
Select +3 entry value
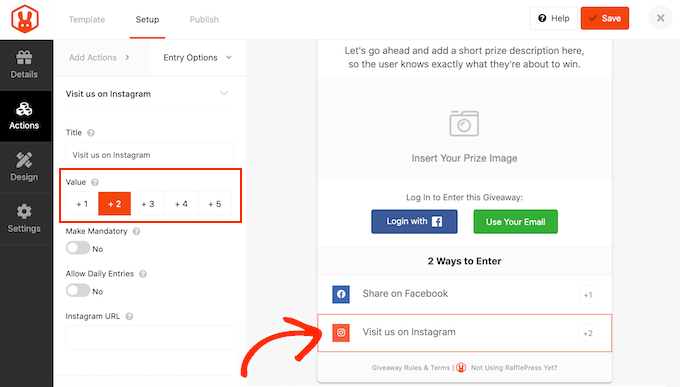(x=148, y=204)
